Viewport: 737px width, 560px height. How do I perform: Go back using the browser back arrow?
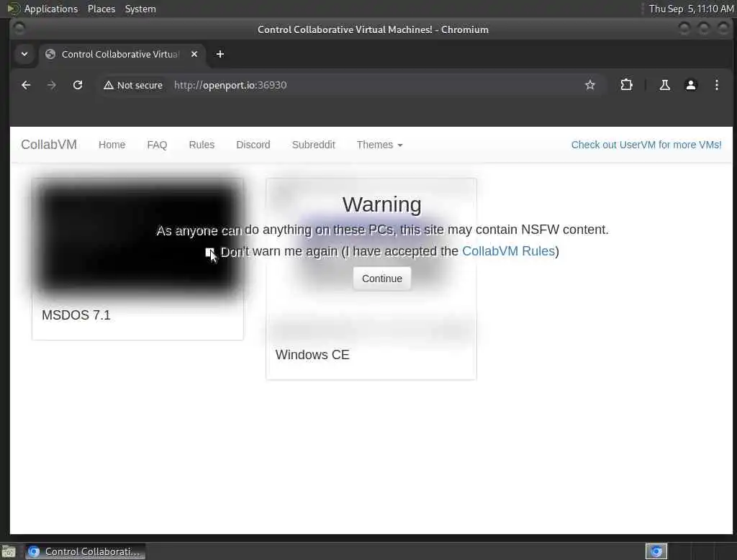tap(26, 85)
